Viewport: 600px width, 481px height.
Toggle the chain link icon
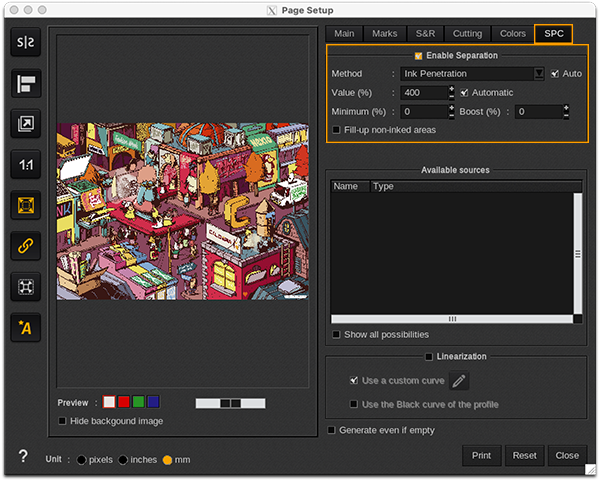(x=25, y=246)
